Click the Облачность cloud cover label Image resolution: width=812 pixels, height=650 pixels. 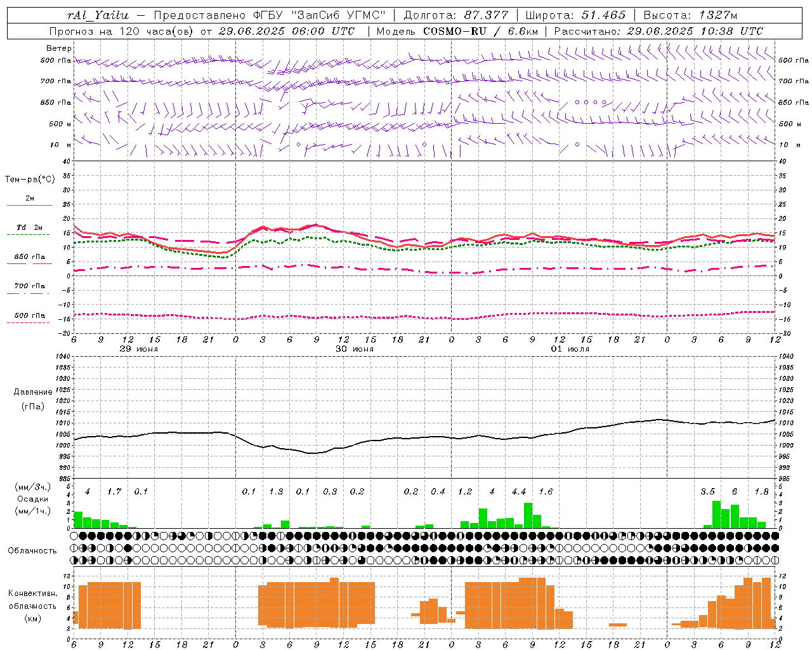(x=32, y=550)
